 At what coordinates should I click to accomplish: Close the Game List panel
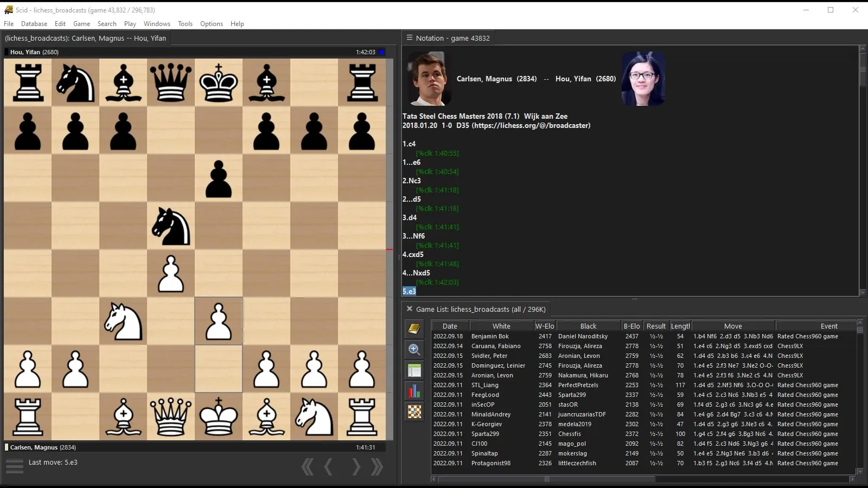point(410,309)
